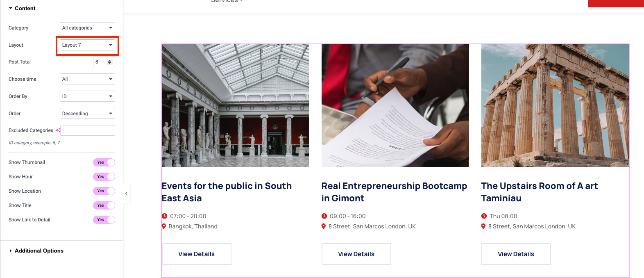Collapse the Content section
This screenshot has height=278, width=644.
25,8
